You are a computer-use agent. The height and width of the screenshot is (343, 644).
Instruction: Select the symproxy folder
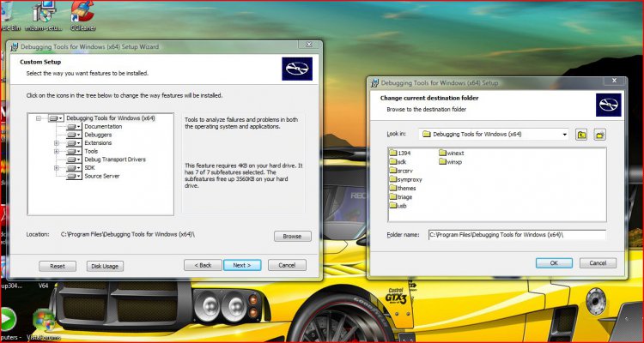click(406, 179)
